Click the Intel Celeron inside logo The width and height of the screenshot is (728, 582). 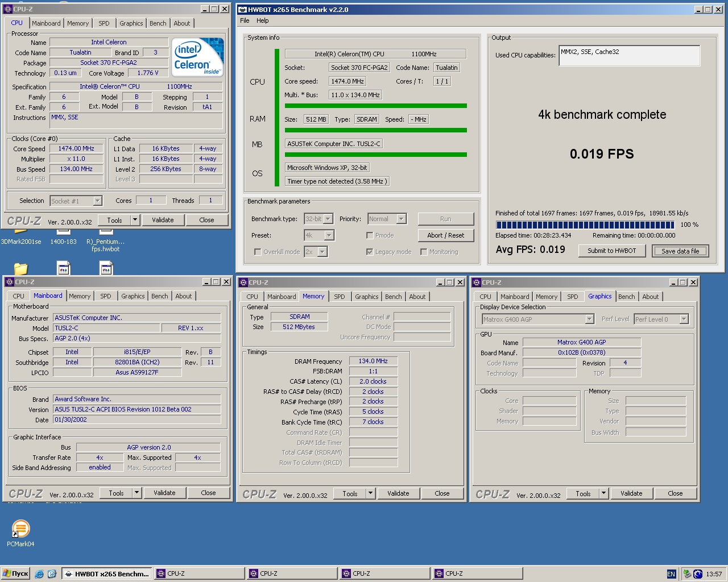197,57
